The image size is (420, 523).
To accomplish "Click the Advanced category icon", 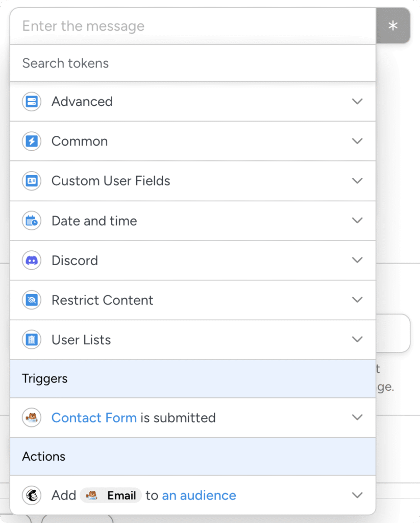I will 31,101.
